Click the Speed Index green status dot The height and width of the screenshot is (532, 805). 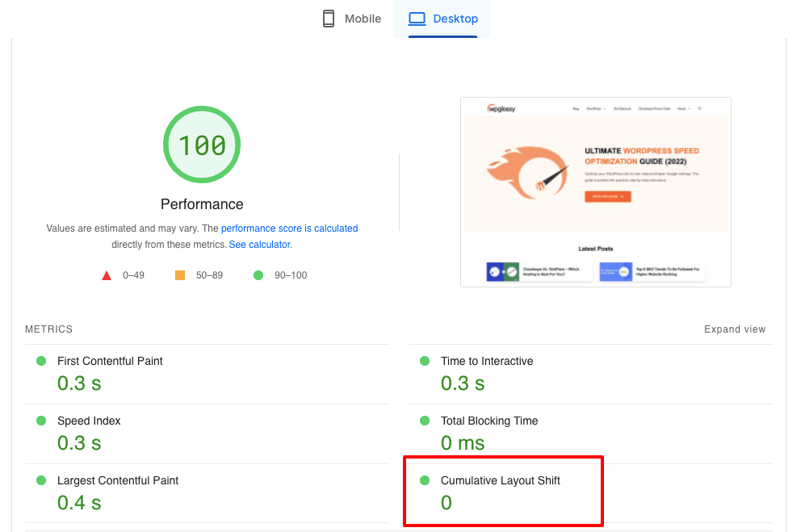[41, 421]
